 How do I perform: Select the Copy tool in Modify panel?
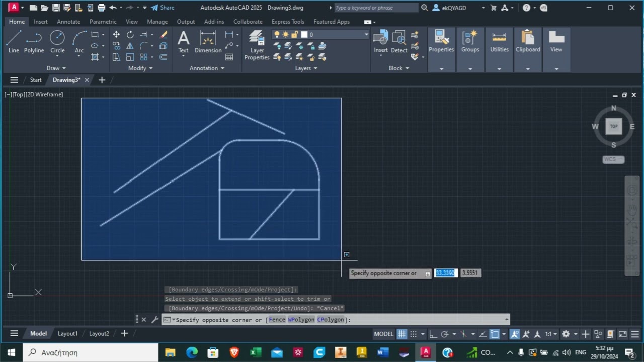[116, 46]
